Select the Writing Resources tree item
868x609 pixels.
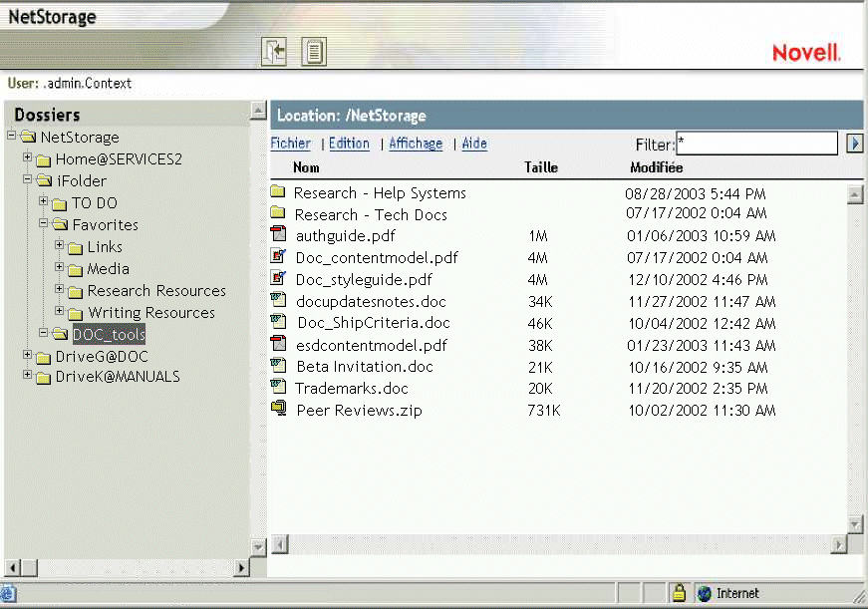[151, 313]
